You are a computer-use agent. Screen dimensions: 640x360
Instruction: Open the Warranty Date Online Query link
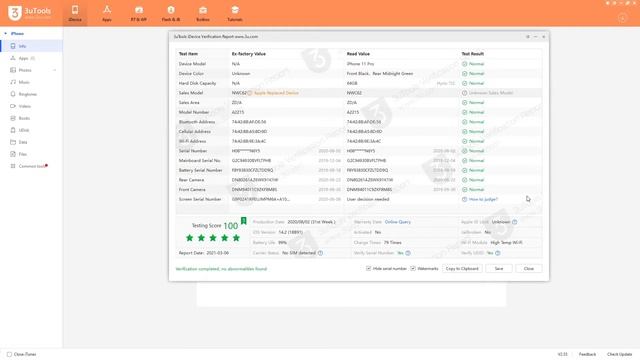pyautogui.click(x=398, y=222)
